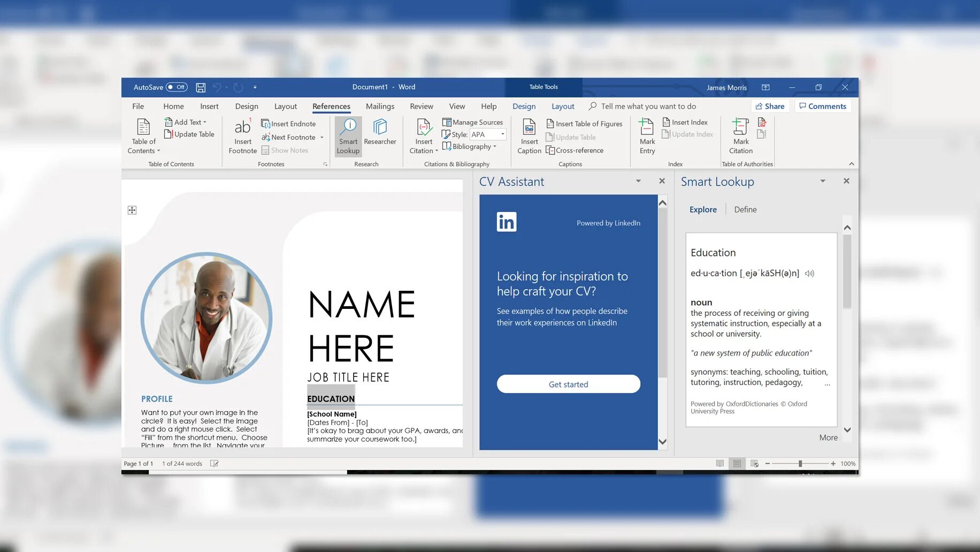Switch to the Home tab
980x552 pixels.
click(173, 106)
